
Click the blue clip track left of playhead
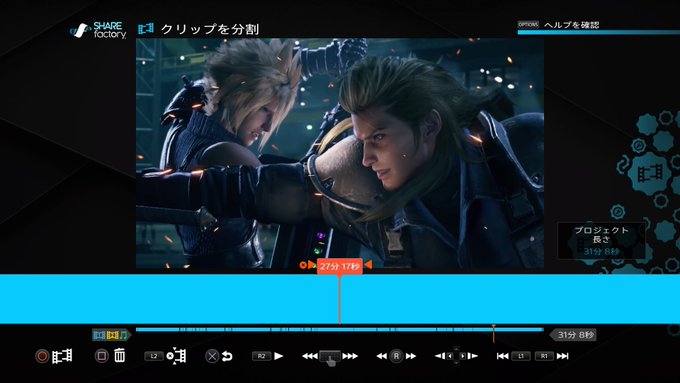tap(169, 299)
